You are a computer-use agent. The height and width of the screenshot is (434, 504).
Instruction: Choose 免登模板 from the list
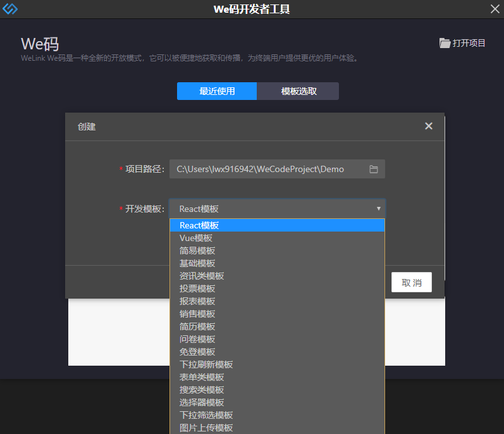[x=277, y=352]
